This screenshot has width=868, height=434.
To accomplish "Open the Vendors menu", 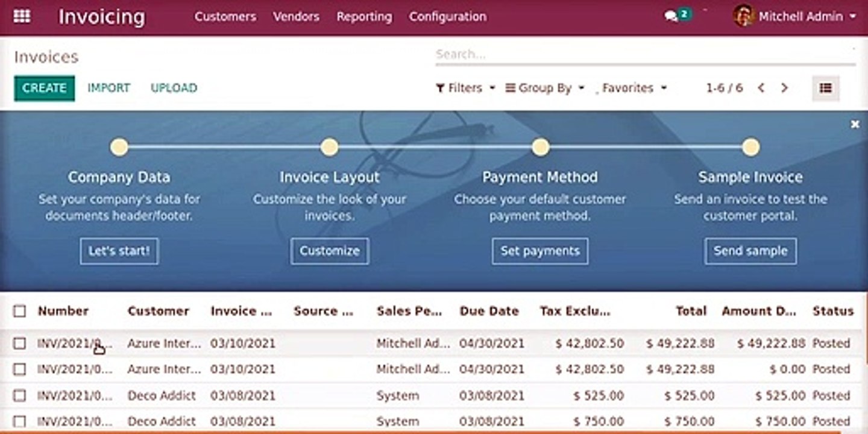I will point(295,16).
